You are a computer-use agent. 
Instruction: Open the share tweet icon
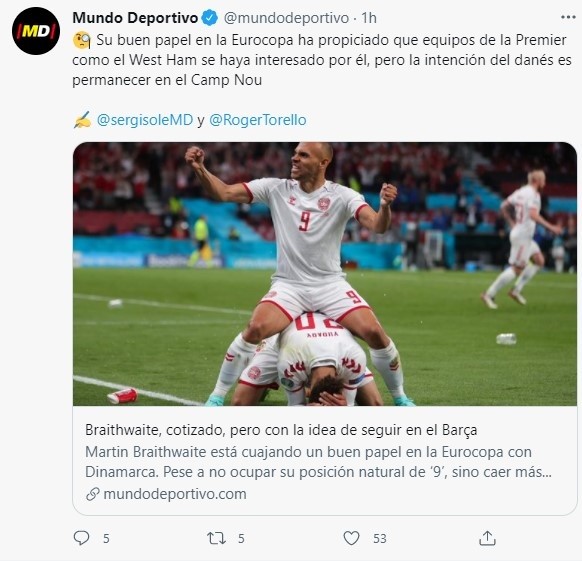[x=487, y=538]
